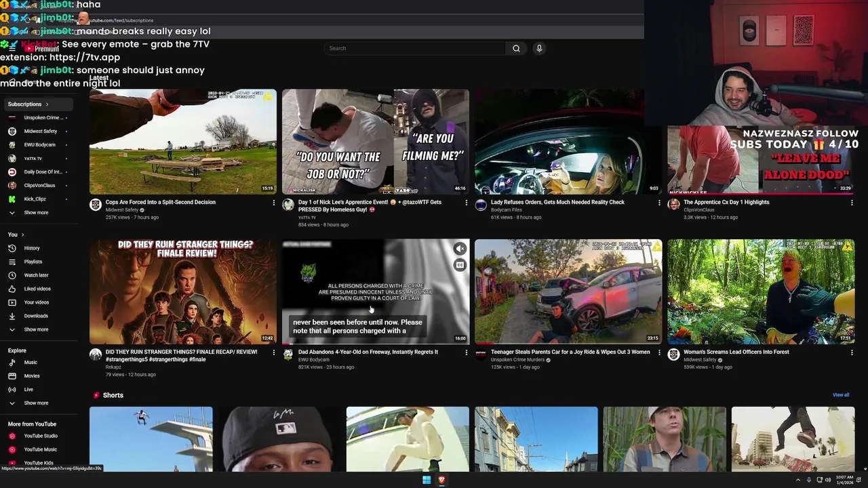Toggle captions on the preview video
This screenshot has width=868, height=488.
tap(460, 265)
